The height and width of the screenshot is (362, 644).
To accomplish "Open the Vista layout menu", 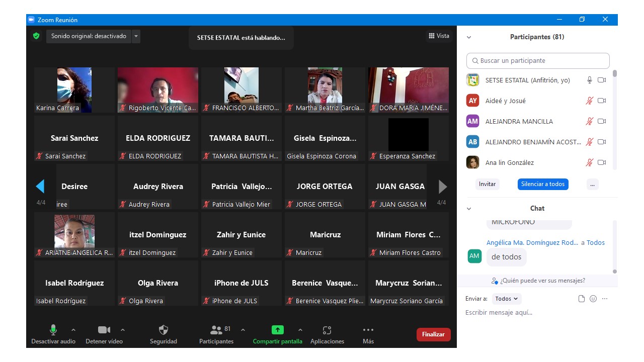I will [439, 36].
